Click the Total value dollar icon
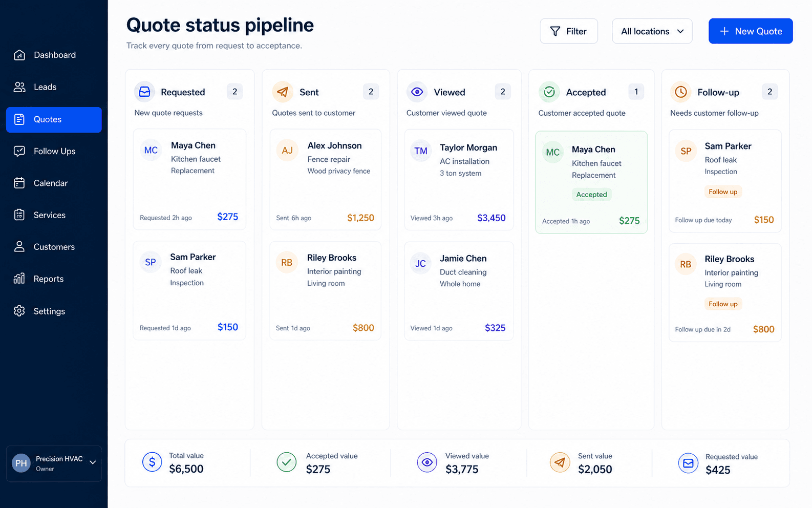 (x=152, y=462)
